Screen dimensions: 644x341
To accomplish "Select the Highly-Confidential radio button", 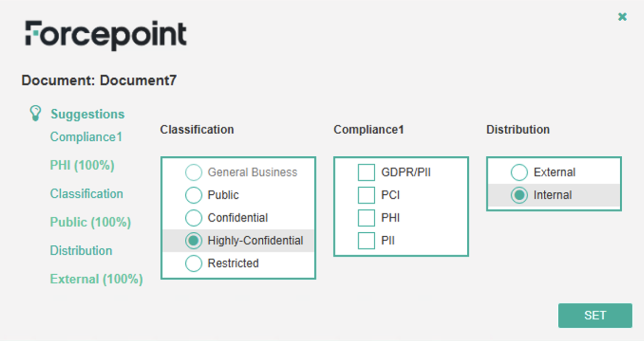I will point(193,241).
